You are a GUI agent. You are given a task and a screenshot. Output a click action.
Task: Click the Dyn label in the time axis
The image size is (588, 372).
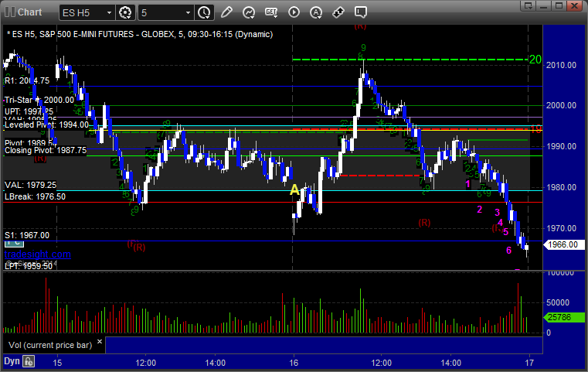tap(12, 361)
